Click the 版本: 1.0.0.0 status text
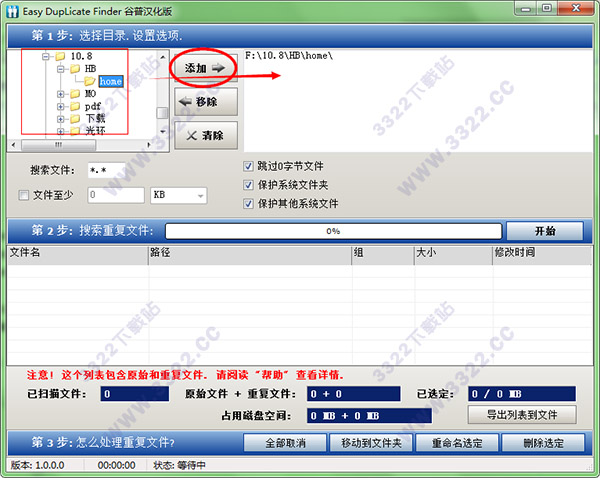This screenshot has width=600, height=478. (x=38, y=465)
